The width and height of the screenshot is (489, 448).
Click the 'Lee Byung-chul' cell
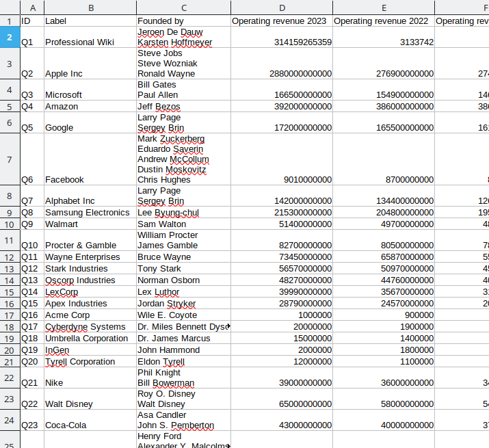[184, 213]
